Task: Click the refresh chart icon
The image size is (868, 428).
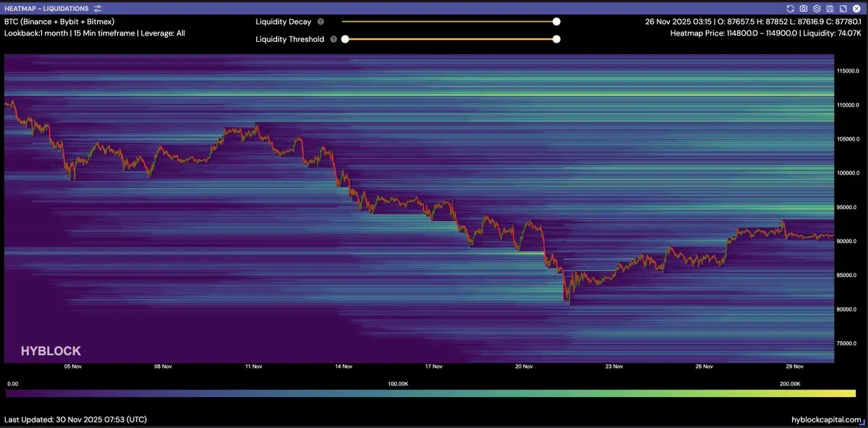Action: (x=791, y=9)
